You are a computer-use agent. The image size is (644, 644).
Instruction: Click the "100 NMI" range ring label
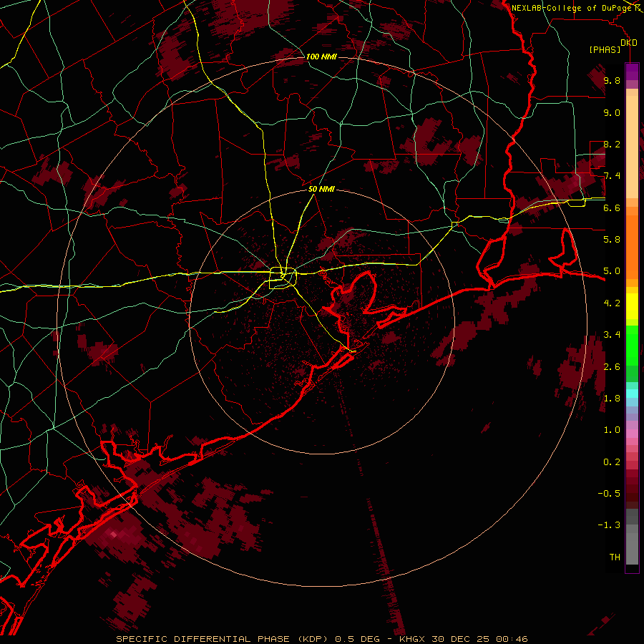321,57
